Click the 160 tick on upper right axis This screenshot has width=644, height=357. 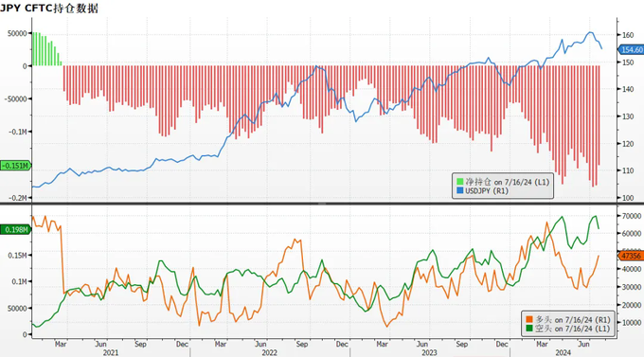coord(628,35)
